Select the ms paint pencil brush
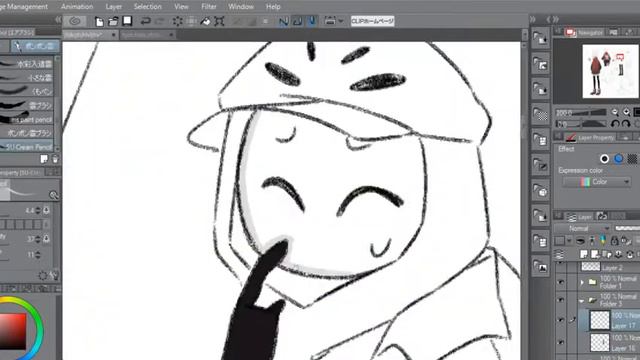Viewport: 640px width, 360px height. (27, 120)
